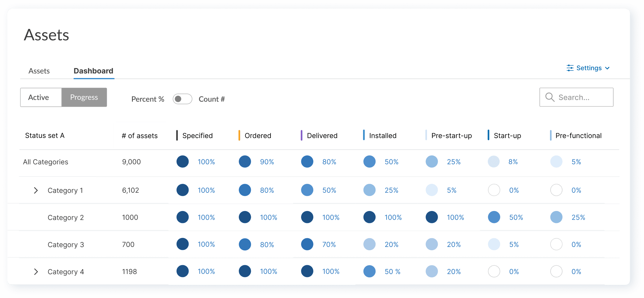Click the Delivered column header

322,136
